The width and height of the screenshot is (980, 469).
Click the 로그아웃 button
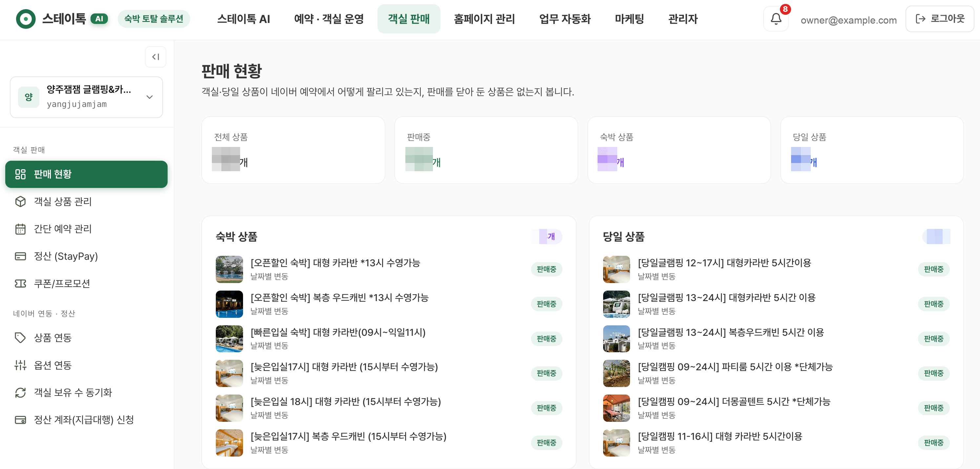tap(939, 19)
